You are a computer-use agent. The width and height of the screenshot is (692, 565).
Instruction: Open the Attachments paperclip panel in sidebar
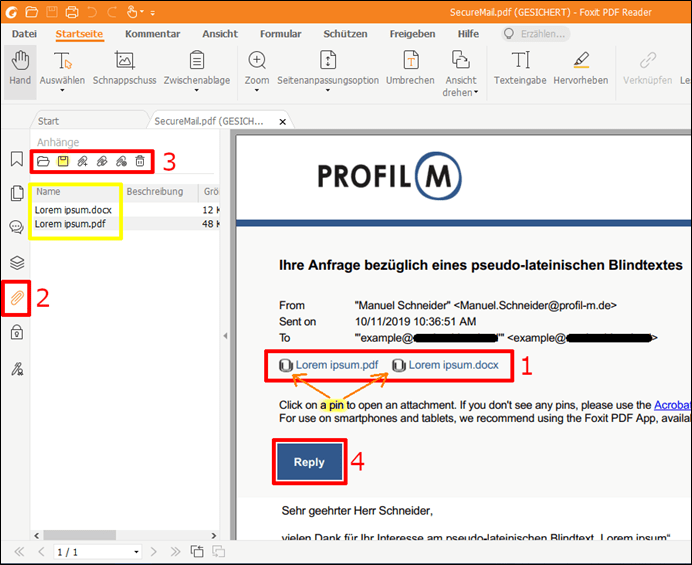click(16, 297)
